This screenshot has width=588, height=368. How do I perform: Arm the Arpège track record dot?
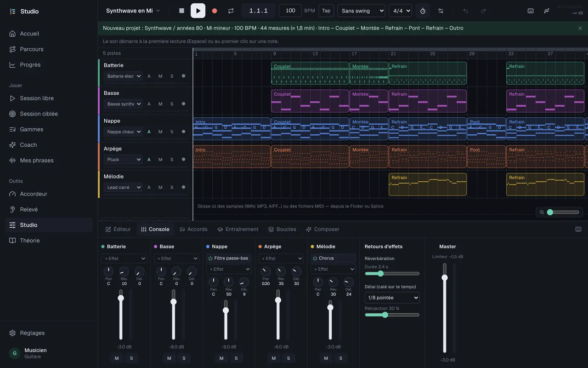pyautogui.click(x=183, y=159)
